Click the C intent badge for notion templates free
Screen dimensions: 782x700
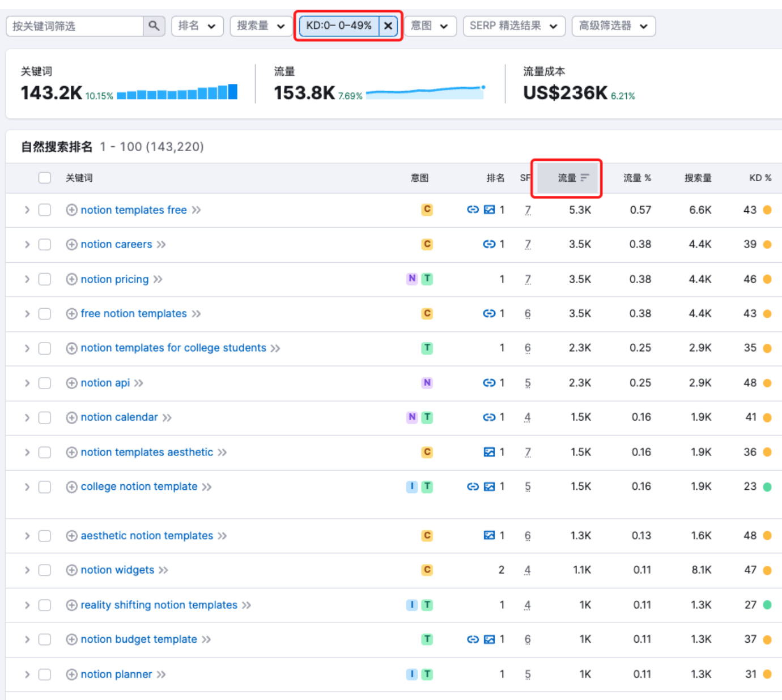click(x=427, y=210)
